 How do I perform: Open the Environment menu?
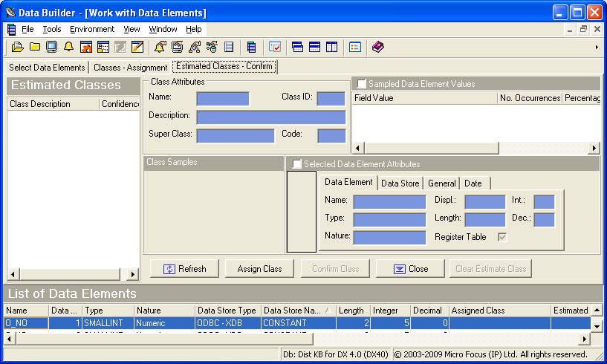(x=92, y=29)
